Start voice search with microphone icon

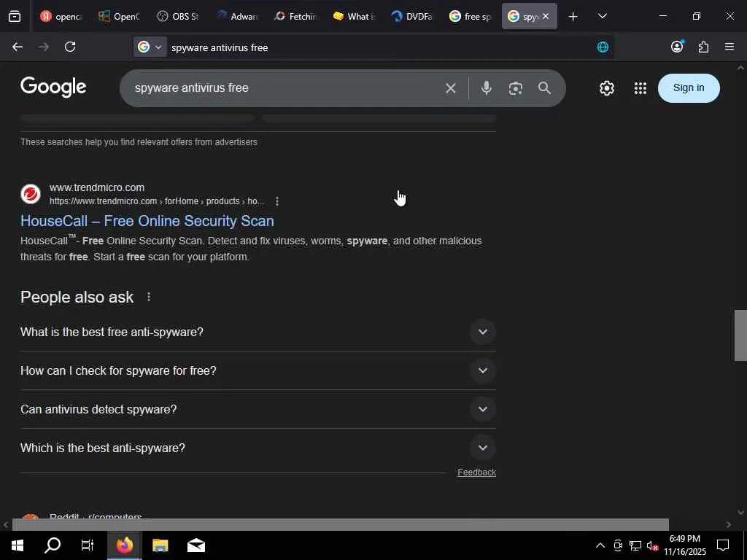pos(486,88)
